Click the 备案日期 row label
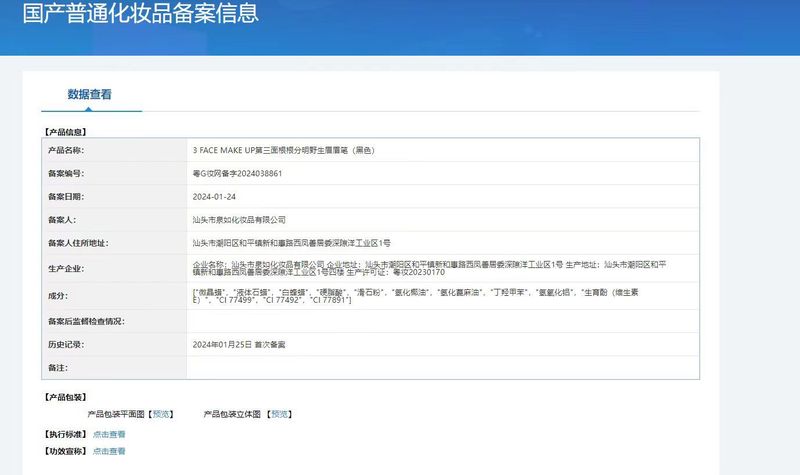 (66, 197)
